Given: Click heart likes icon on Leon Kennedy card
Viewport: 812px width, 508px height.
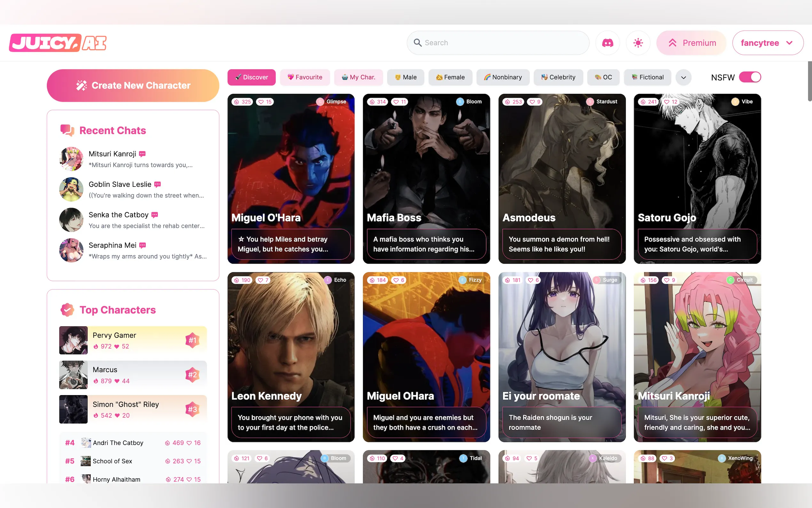Looking at the screenshot, I should [x=261, y=280].
